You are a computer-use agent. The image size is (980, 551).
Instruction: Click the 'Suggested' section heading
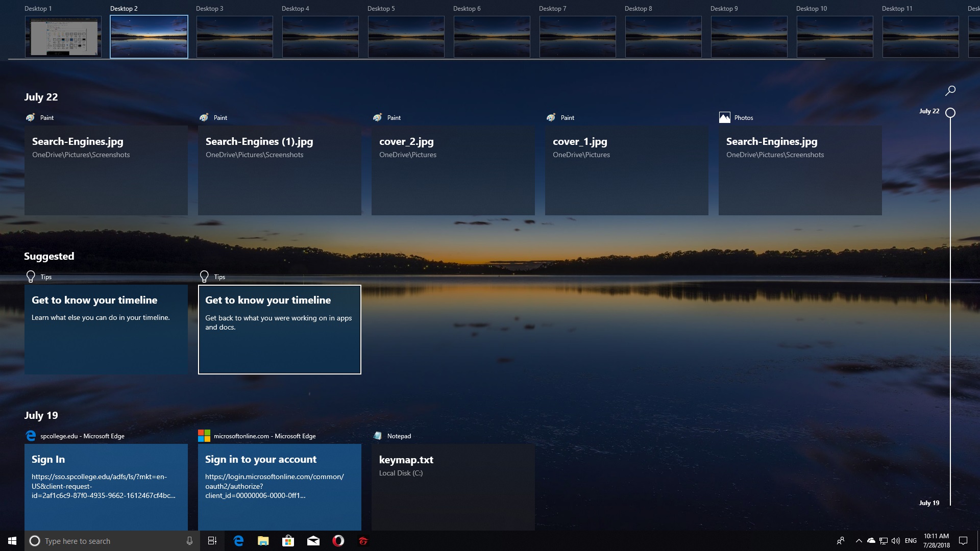pos(49,256)
